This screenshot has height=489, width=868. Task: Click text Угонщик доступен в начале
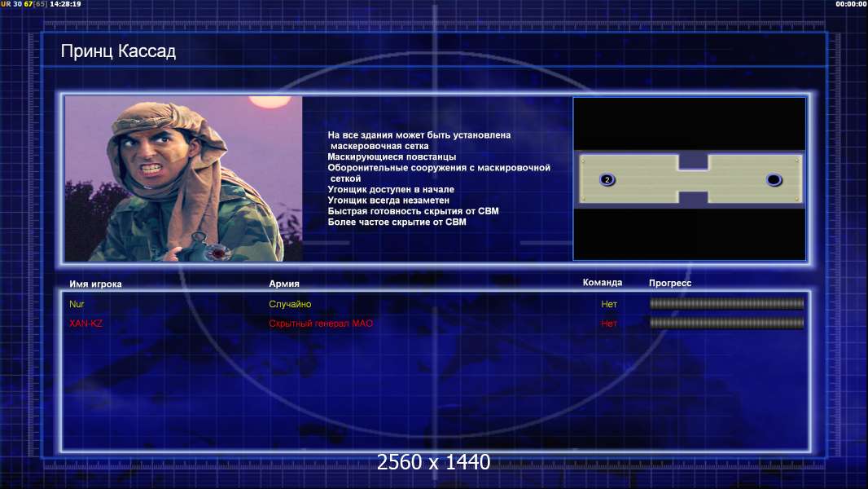(391, 189)
